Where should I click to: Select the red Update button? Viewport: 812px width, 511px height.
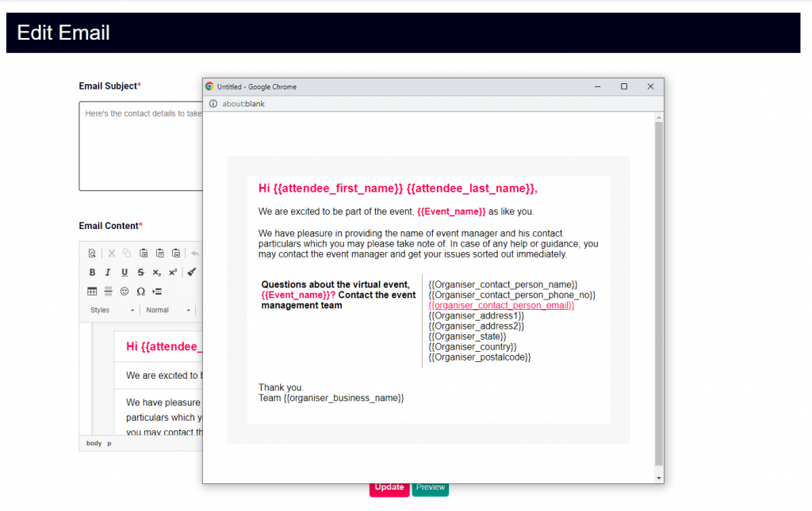coord(389,490)
